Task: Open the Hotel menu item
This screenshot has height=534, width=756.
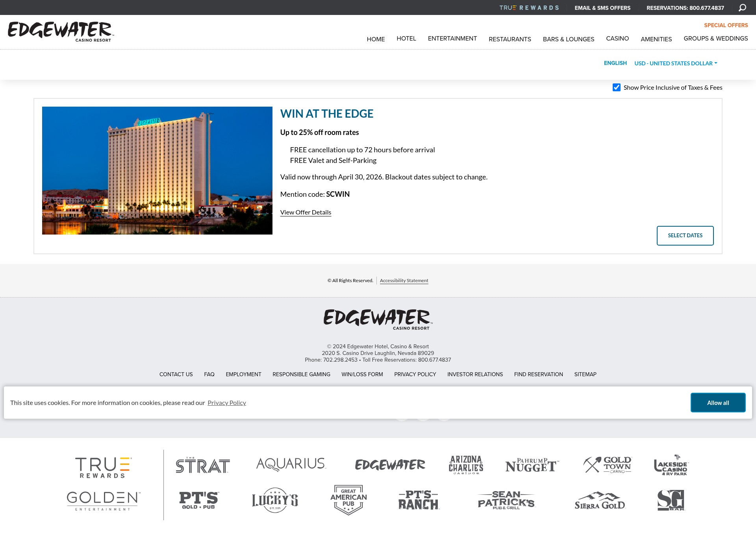Action: point(406,38)
